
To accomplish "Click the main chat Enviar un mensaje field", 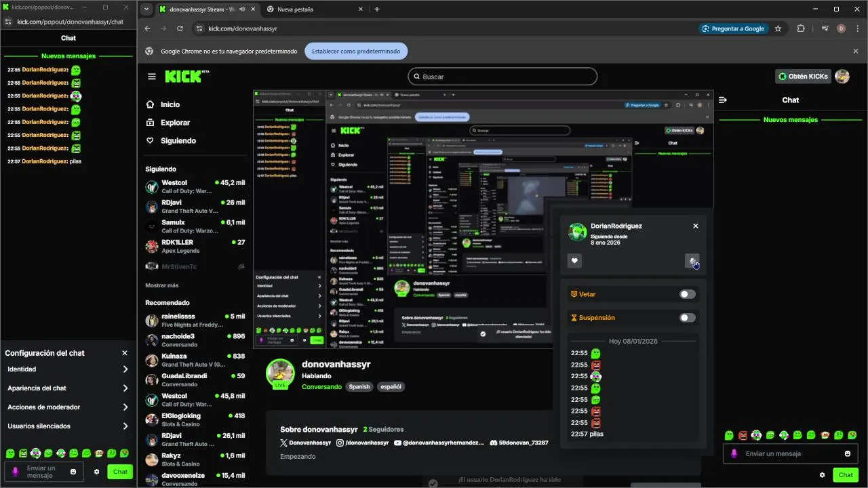I will (790, 453).
